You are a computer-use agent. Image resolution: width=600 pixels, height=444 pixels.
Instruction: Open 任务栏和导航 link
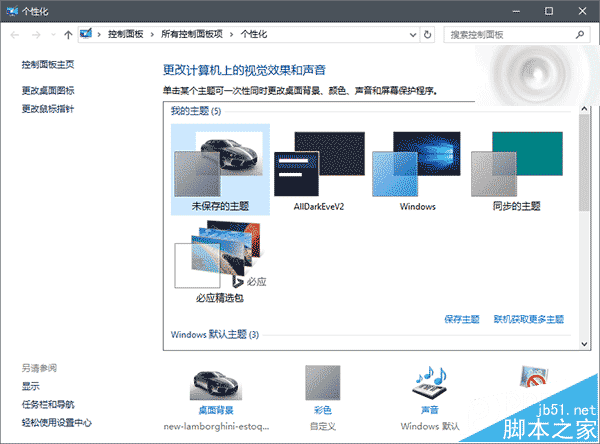48,404
